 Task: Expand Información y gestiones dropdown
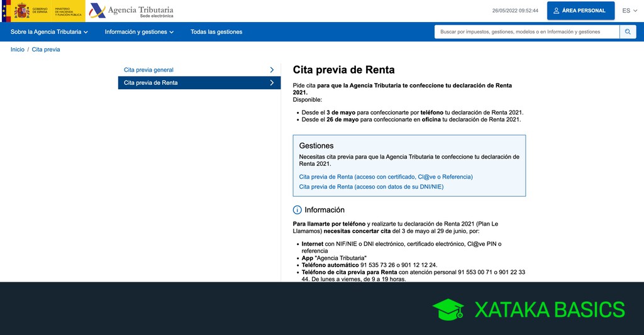click(139, 32)
